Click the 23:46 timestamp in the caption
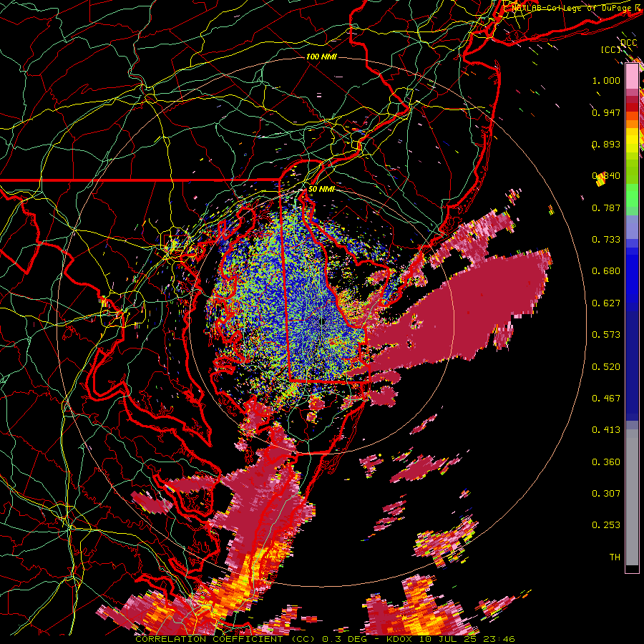This screenshot has height=644, width=644. coord(499,639)
